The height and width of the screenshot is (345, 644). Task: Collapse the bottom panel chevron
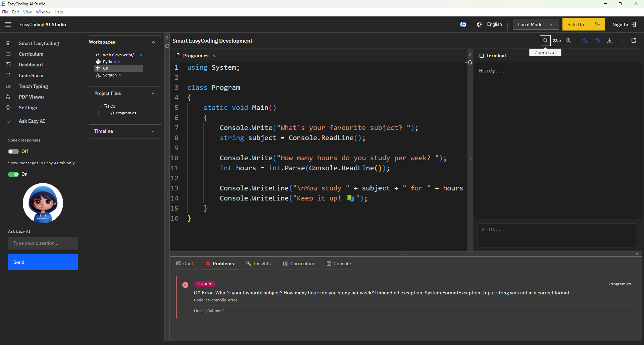[637, 254]
